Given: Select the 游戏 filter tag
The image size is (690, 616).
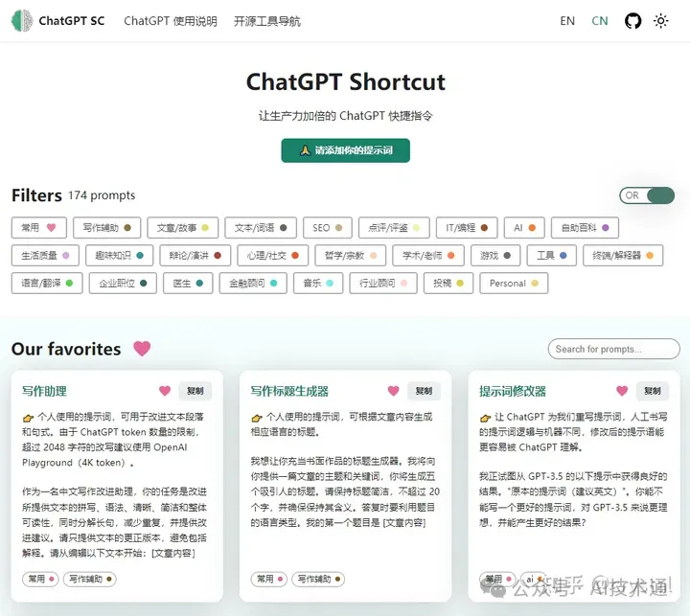Looking at the screenshot, I should (x=495, y=255).
